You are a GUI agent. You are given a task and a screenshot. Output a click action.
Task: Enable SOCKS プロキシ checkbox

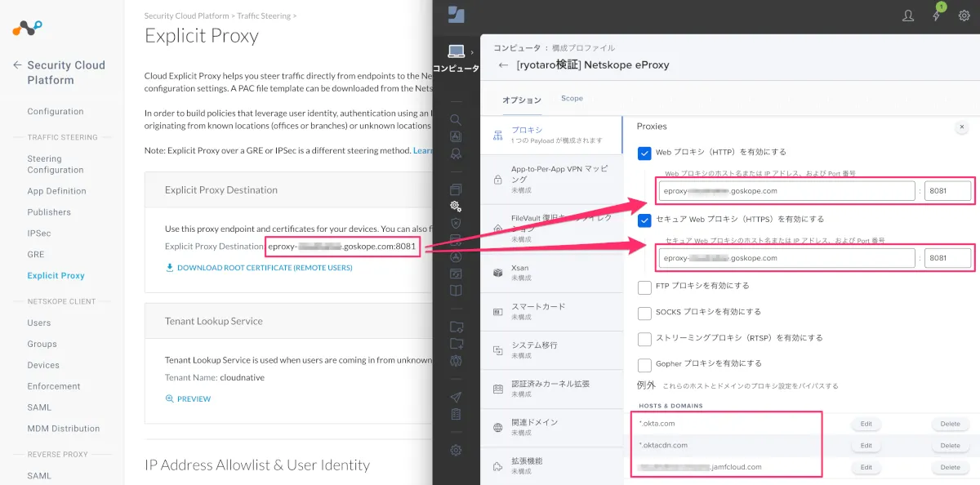point(644,312)
